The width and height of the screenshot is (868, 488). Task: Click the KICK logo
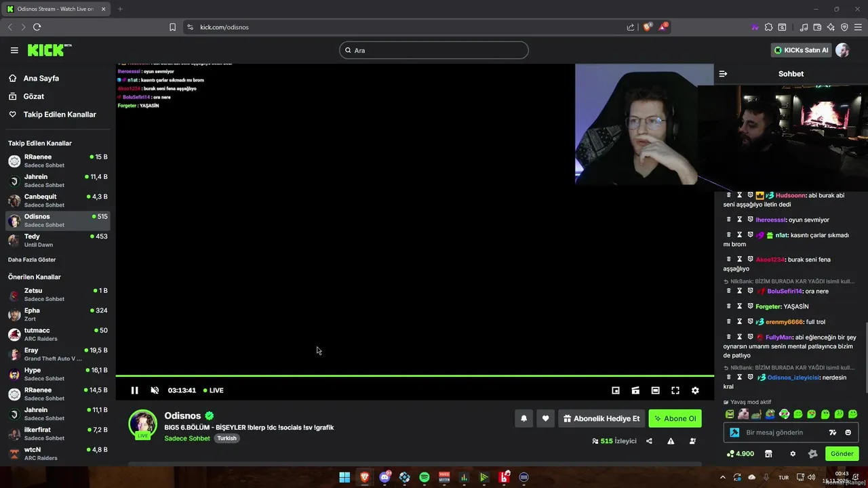[x=49, y=50]
